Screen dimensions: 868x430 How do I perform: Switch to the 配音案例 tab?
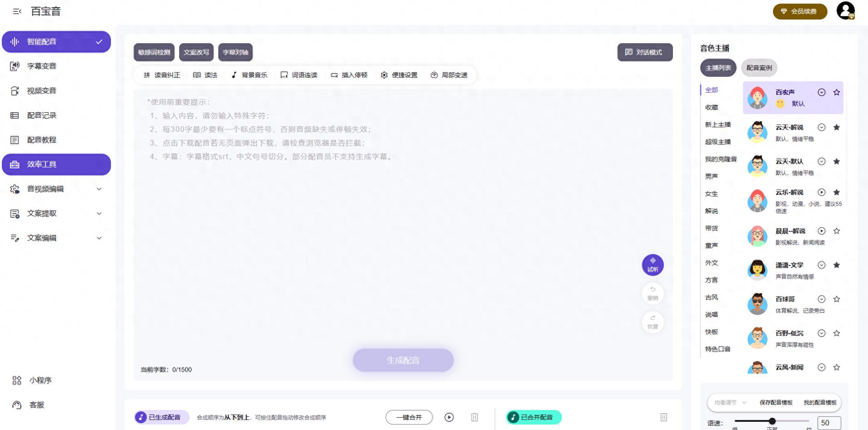tap(759, 68)
